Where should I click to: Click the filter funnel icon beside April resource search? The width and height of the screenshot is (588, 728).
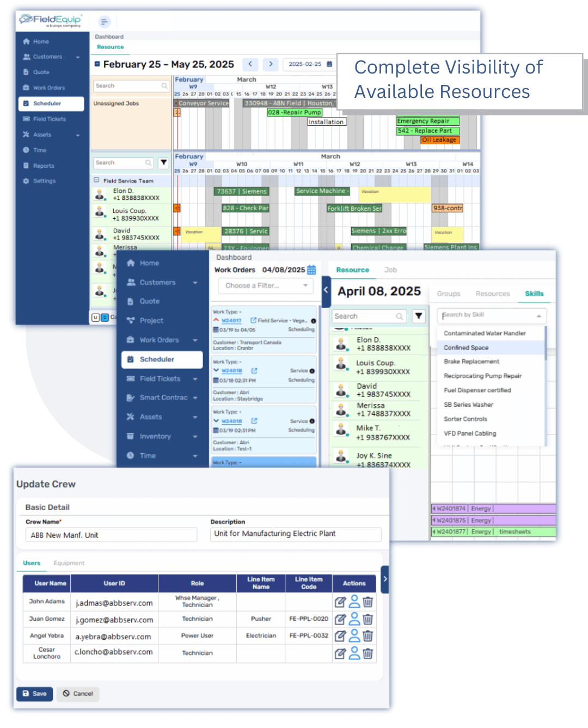click(418, 316)
